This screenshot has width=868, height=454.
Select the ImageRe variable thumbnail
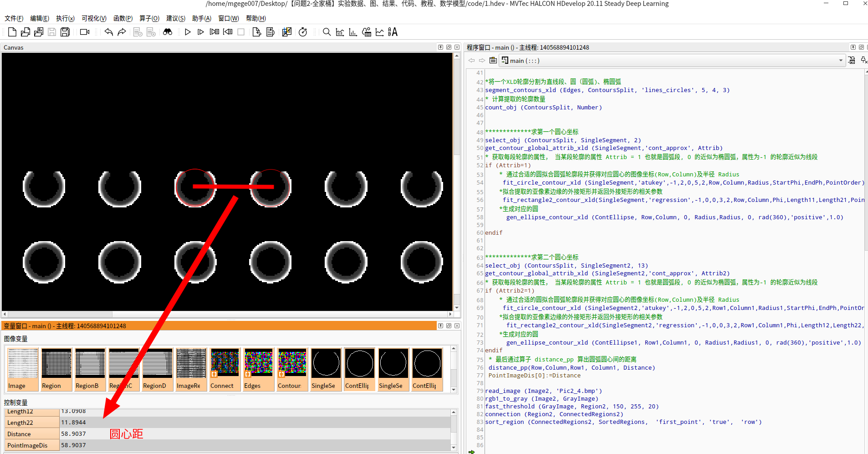pos(191,369)
